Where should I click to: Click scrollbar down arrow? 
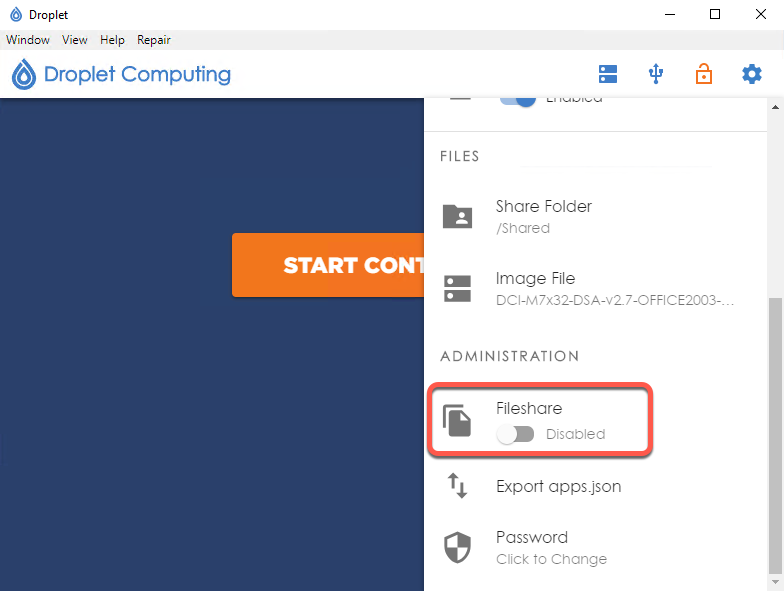tap(776, 582)
